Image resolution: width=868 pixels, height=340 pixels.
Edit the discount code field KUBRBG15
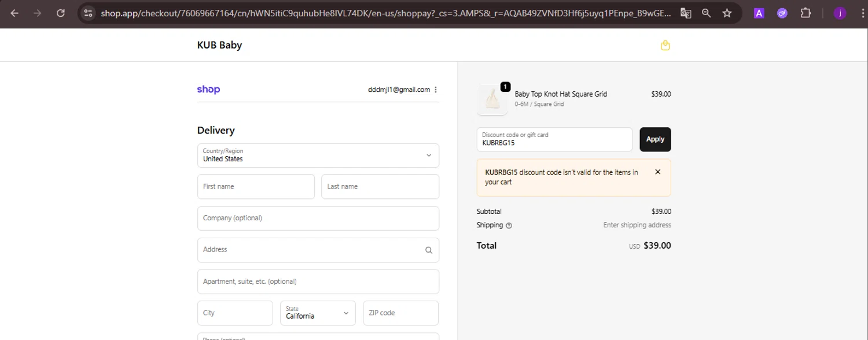[x=554, y=139]
